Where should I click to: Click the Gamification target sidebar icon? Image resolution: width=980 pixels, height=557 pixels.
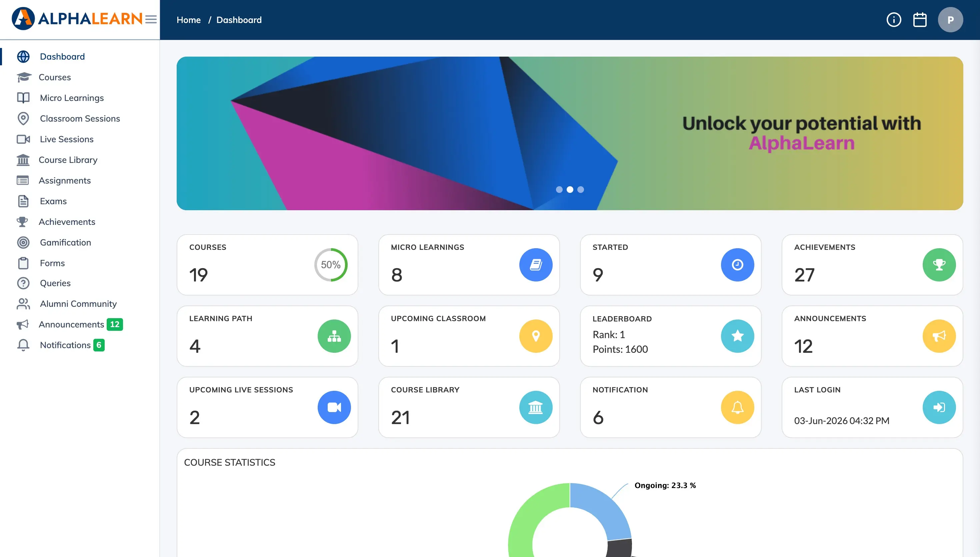pos(23,243)
